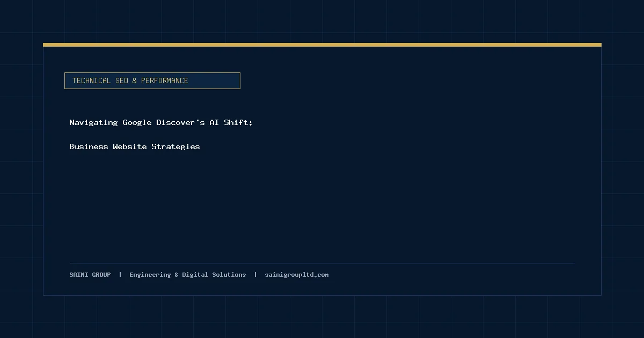Select the headline line 'Navigating Google Discover's AI Shift:'
This screenshot has height=338, width=644.
pos(161,123)
